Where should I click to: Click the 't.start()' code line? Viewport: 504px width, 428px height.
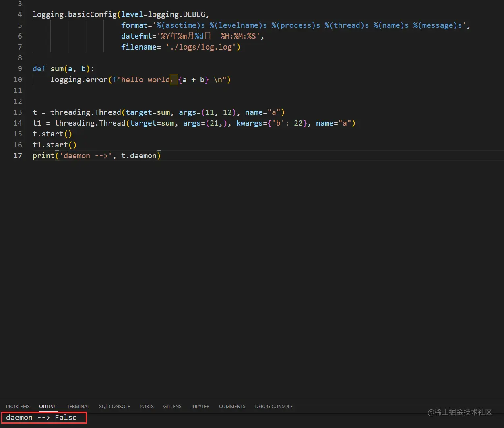pos(52,134)
